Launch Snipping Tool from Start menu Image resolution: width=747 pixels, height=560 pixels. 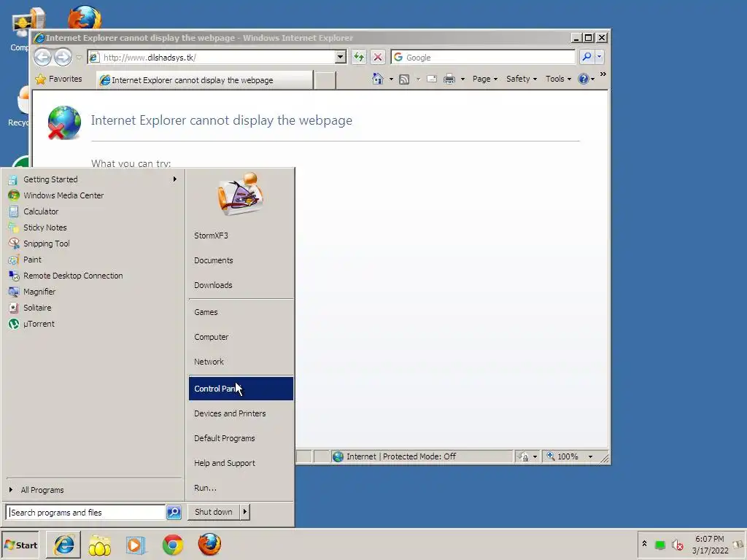tap(93, 244)
